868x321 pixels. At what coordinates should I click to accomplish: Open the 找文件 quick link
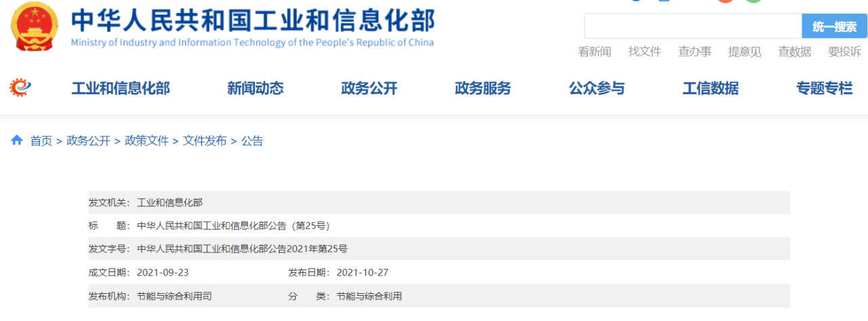(644, 52)
